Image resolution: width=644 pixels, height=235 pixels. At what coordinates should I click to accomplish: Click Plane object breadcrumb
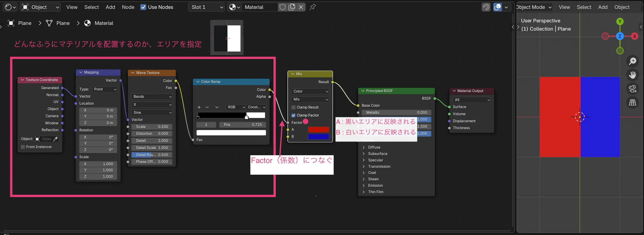pos(19,23)
